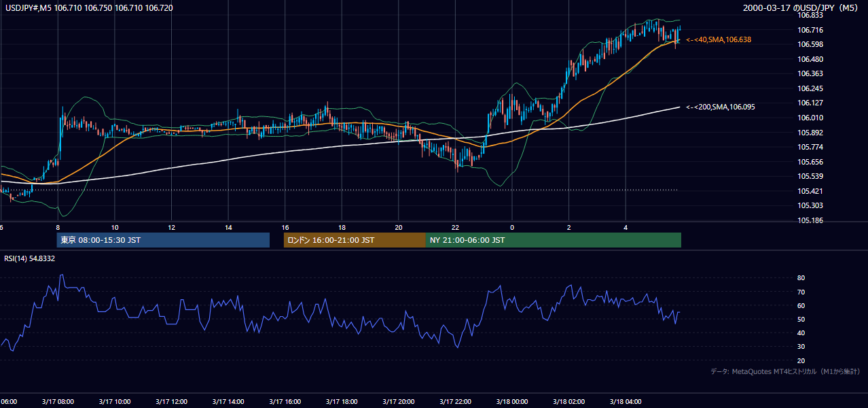The width and height of the screenshot is (868, 408).
Task: Click hour tick 12 below the price chart
Action: click(x=172, y=227)
